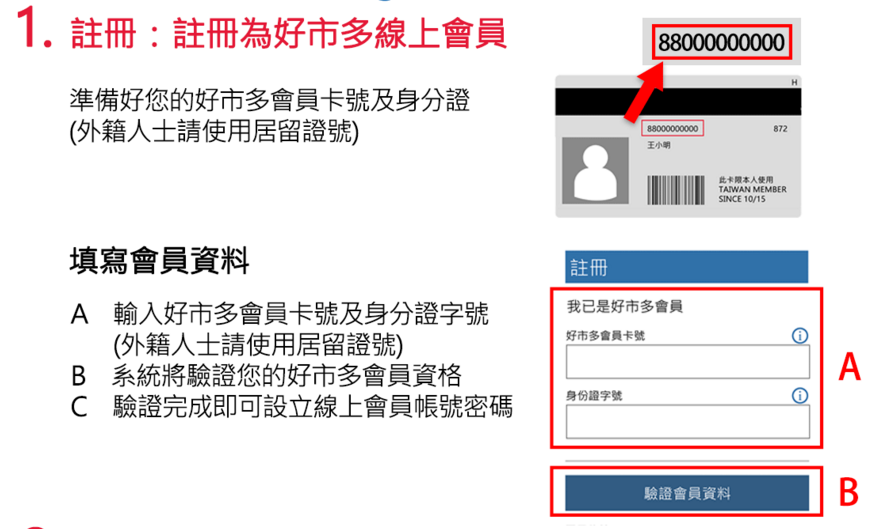
Task: Click the red letter B marker
Action: point(848,492)
